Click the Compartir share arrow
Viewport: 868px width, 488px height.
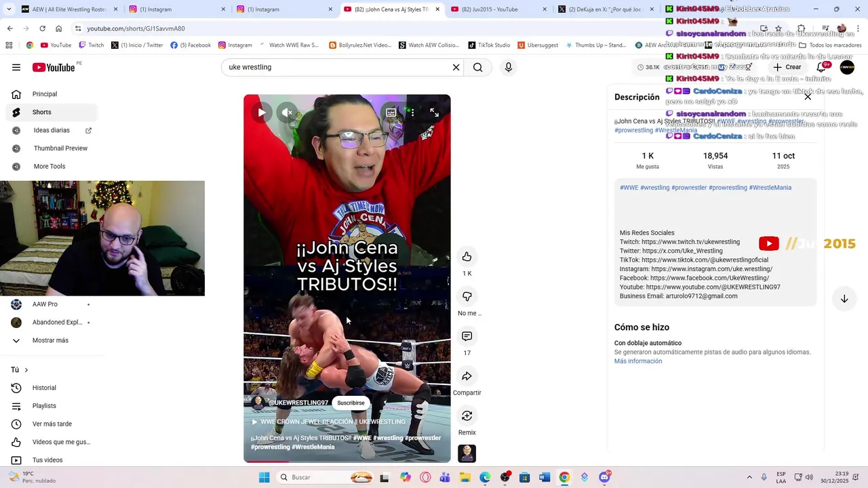[467, 376]
